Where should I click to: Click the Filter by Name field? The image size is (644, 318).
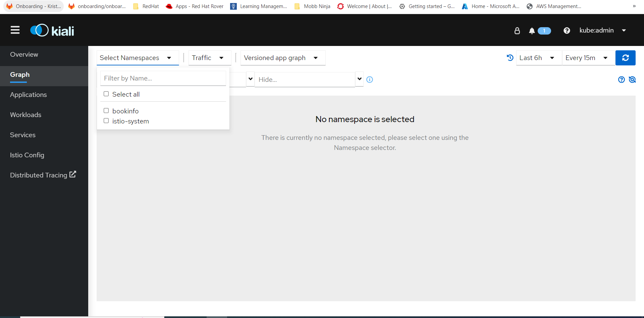coord(163,78)
